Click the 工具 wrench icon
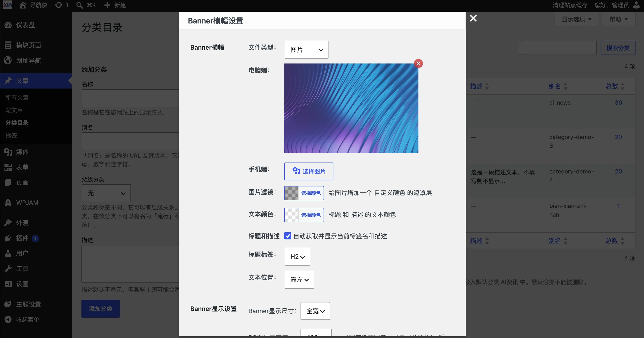 coord(8,269)
